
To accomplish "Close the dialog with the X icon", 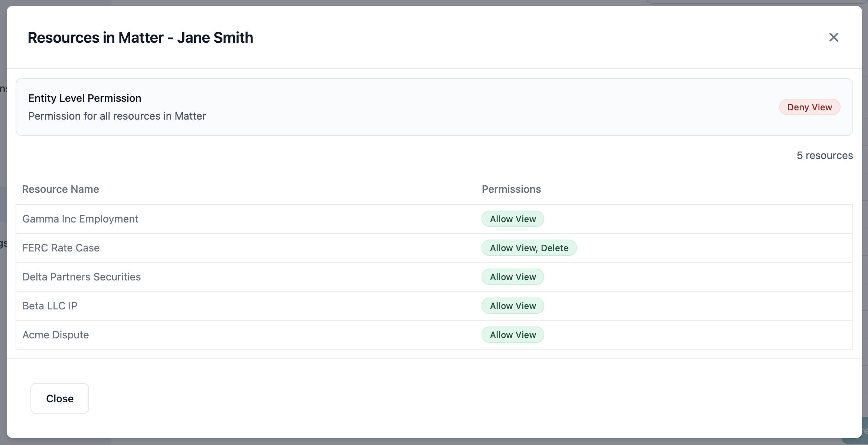I will (x=833, y=37).
